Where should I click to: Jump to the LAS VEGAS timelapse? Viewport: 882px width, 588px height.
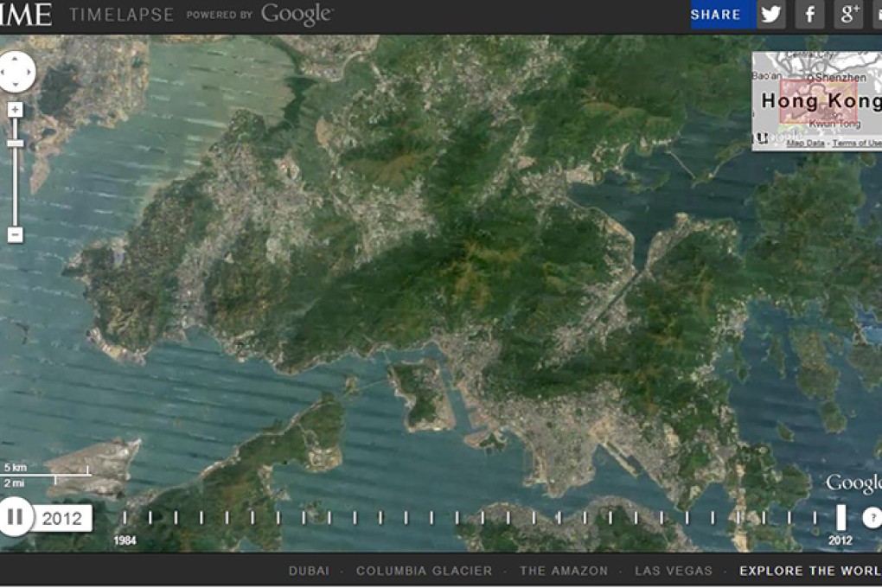[x=674, y=572]
